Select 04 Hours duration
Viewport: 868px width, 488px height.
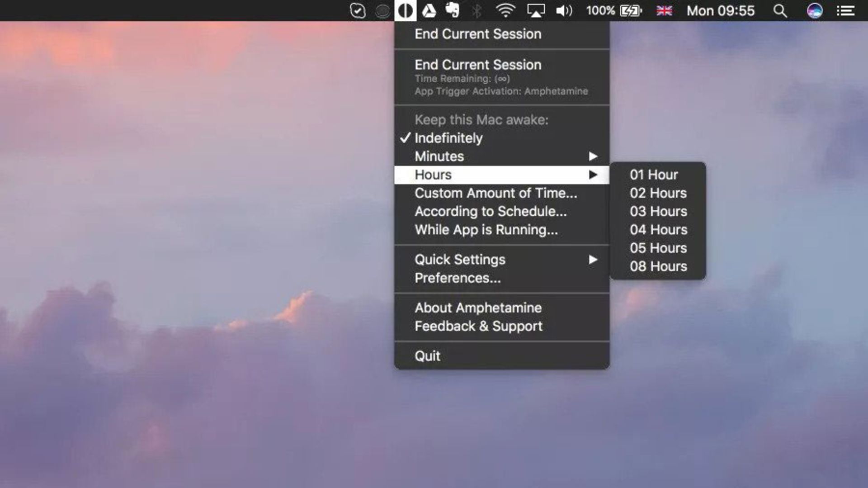coord(658,230)
